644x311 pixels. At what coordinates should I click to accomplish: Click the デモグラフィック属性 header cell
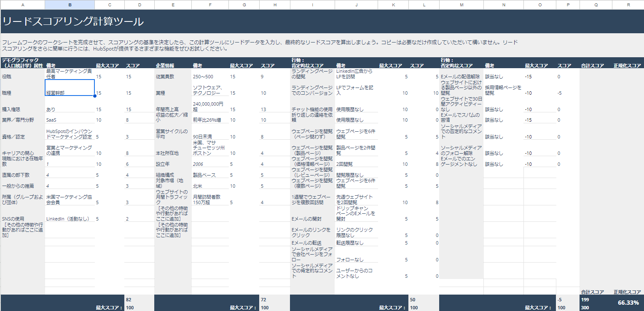[x=23, y=63]
